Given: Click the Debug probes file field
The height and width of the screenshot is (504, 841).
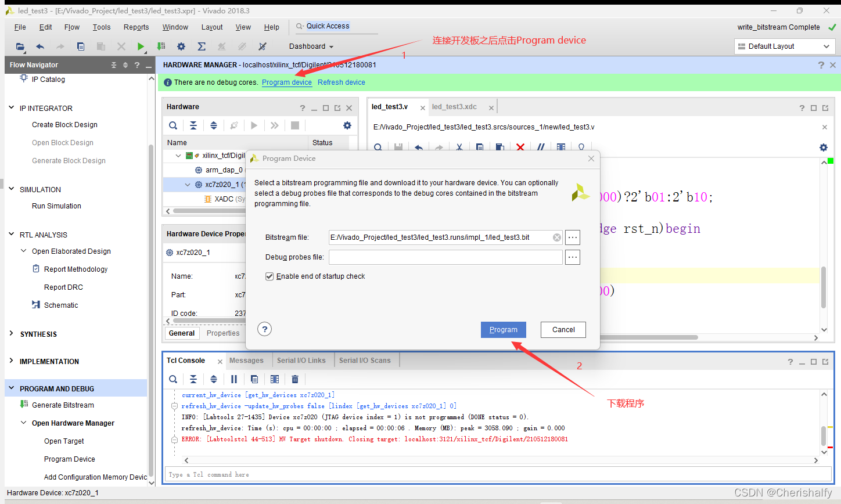Looking at the screenshot, I should coord(445,257).
